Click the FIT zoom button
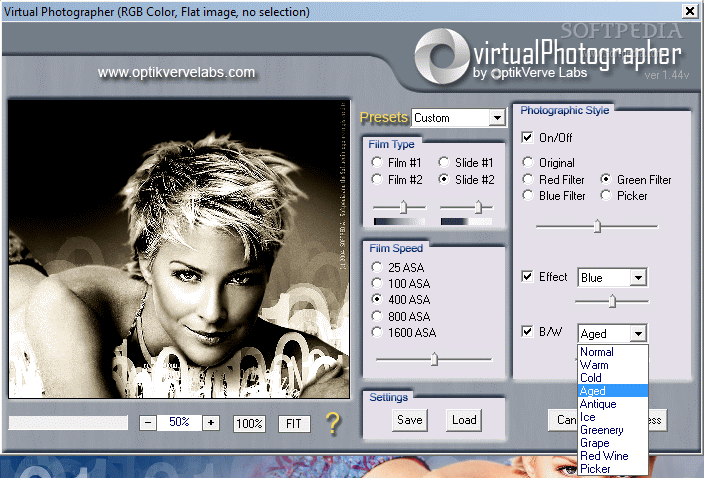 [294, 424]
